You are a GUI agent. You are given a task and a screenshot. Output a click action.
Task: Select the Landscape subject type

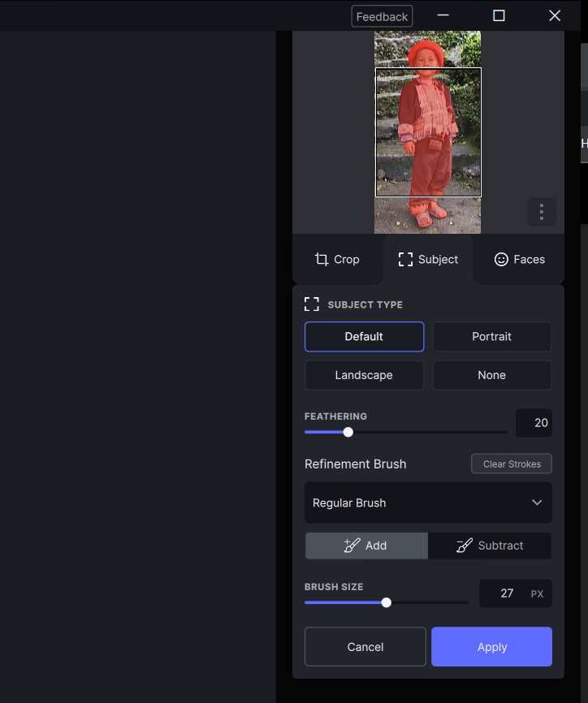pyautogui.click(x=364, y=375)
